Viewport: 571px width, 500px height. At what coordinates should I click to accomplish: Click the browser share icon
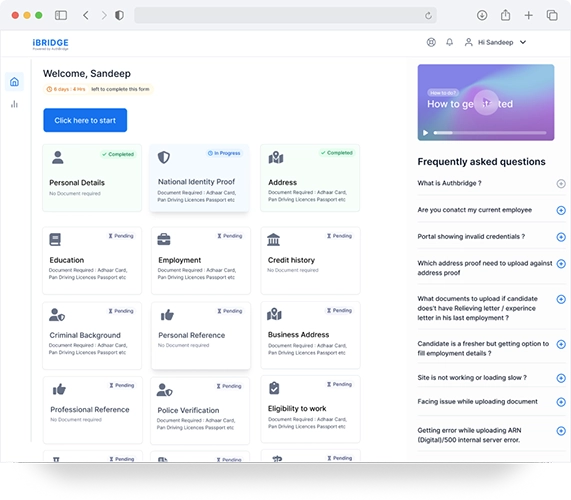coord(505,15)
